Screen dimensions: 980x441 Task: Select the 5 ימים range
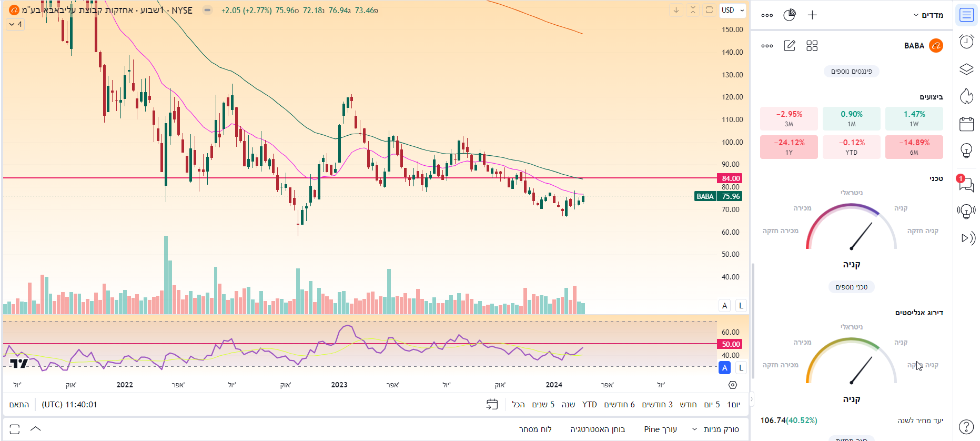(x=712, y=405)
